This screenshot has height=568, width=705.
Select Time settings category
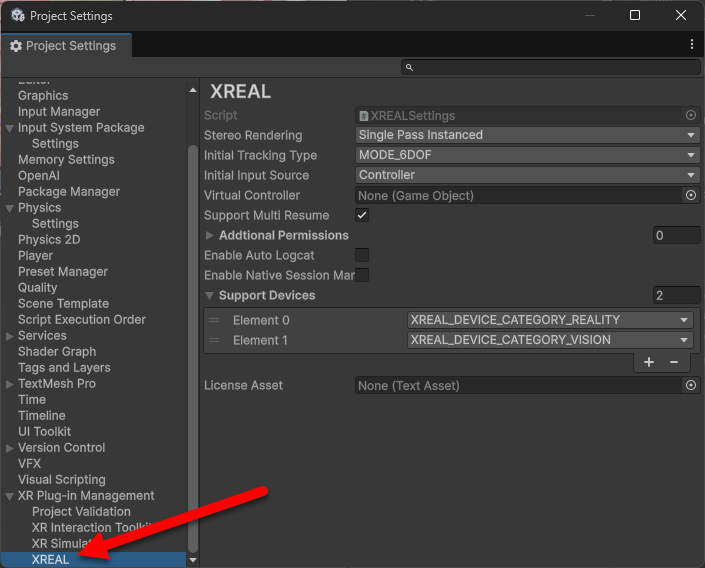(32, 400)
